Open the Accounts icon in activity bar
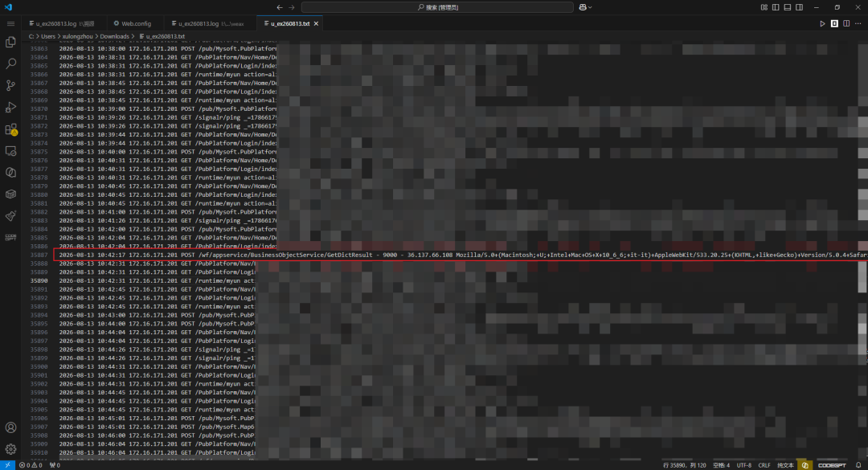The height and width of the screenshot is (470, 868). [x=10, y=427]
